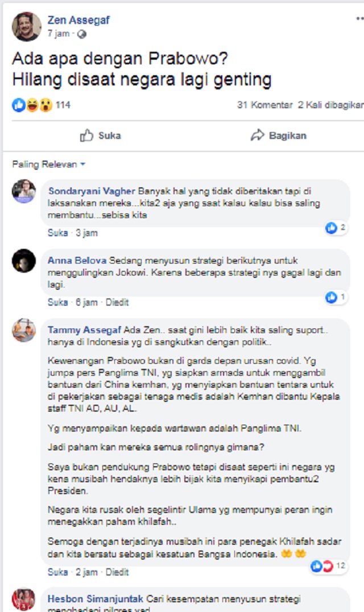Click the Bagikan share arrow icon
Image resolution: width=364 pixels, height=612 pixels.
pyautogui.click(x=257, y=135)
